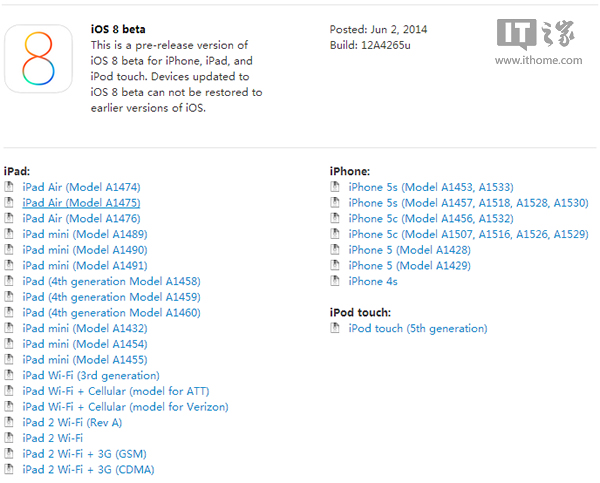This screenshot has width=600, height=483.
Task: Click the iOS 8 logo icon
Action: (38, 59)
